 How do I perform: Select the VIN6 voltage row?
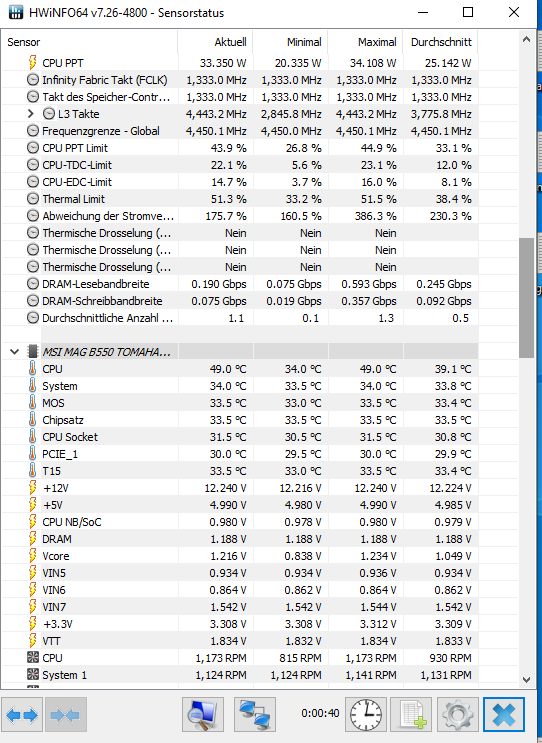[x=240, y=590]
